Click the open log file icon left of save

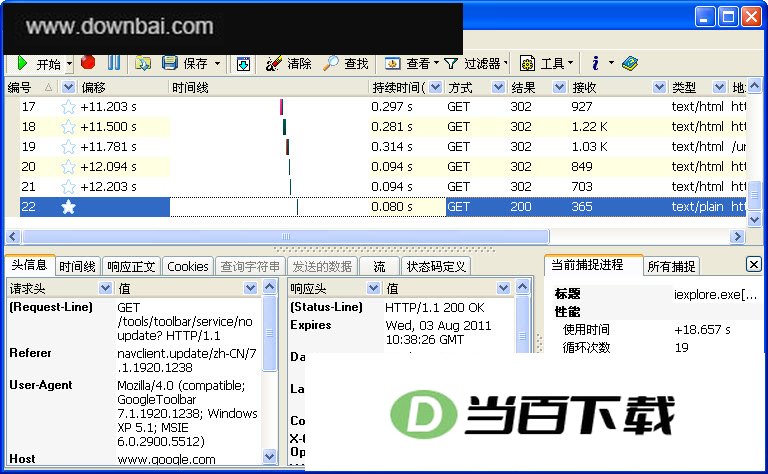point(143,63)
